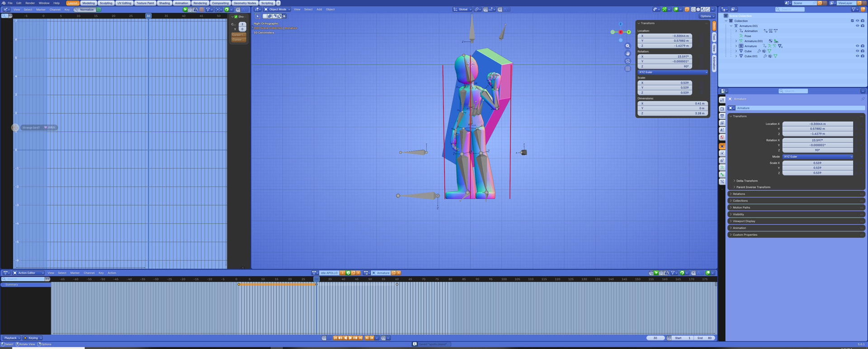868x349 pixels.
Task: Switch to the Sculpting workspace tab
Action: (x=106, y=3)
